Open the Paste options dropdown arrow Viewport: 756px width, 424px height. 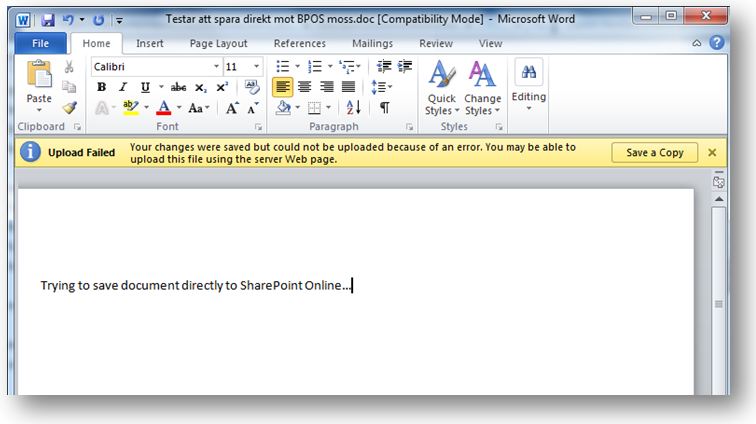[39, 110]
